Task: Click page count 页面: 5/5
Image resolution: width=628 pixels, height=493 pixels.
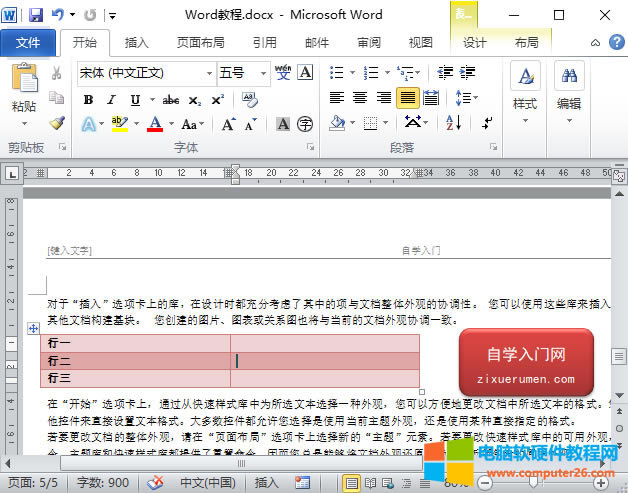Action: (33, 483)
